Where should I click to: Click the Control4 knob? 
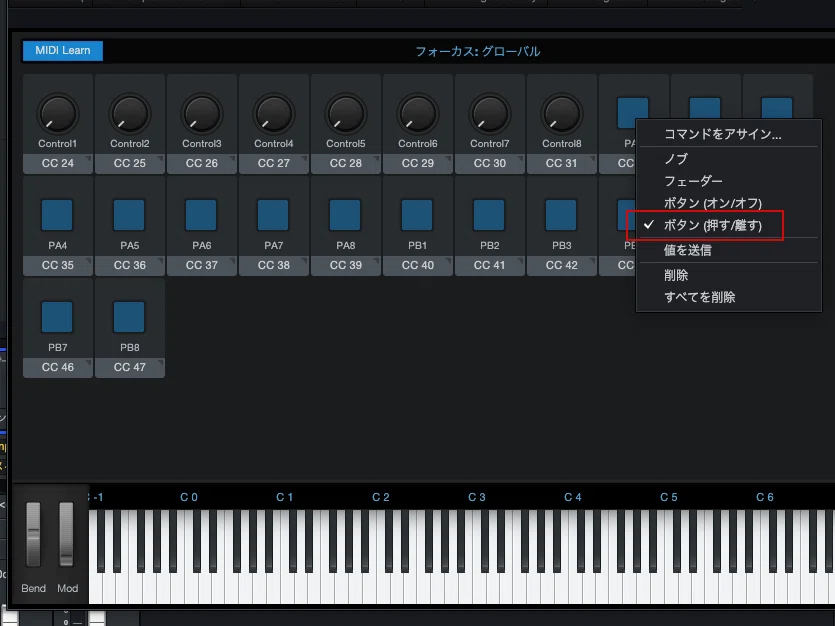(273, 114)
